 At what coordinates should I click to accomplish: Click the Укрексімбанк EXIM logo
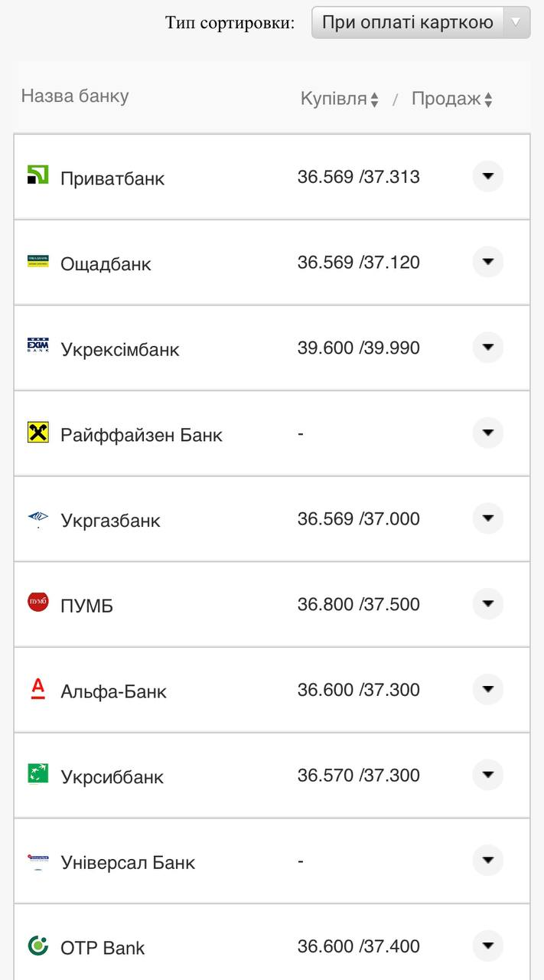37,347
